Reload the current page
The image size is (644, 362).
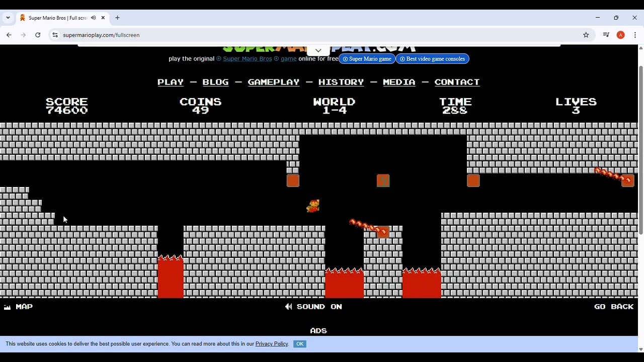point(38,35)
